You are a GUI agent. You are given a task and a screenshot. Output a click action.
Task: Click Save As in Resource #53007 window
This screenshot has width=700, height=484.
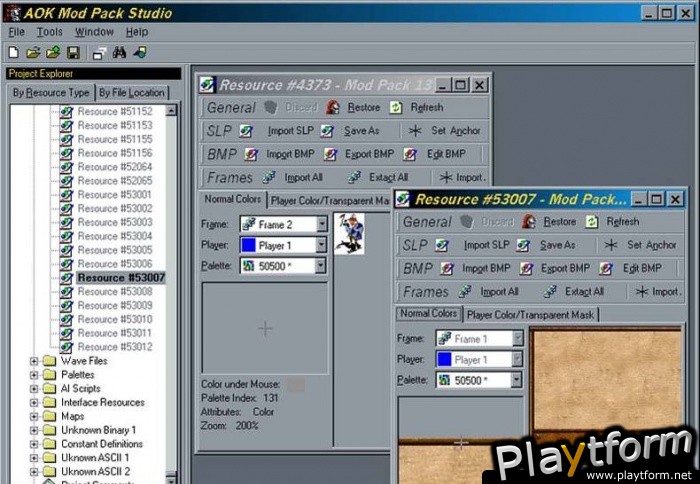pyautogui.click(x=546, y=245)
